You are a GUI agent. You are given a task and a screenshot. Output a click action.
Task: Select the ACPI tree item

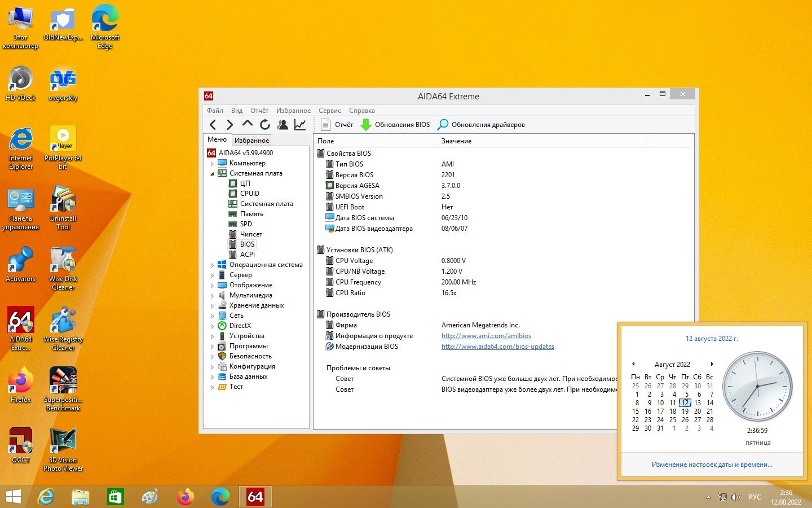coord(248,255)
